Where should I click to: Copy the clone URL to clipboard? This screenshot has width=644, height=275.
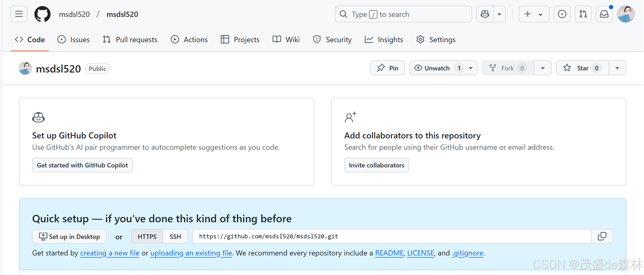coord(602,236)
